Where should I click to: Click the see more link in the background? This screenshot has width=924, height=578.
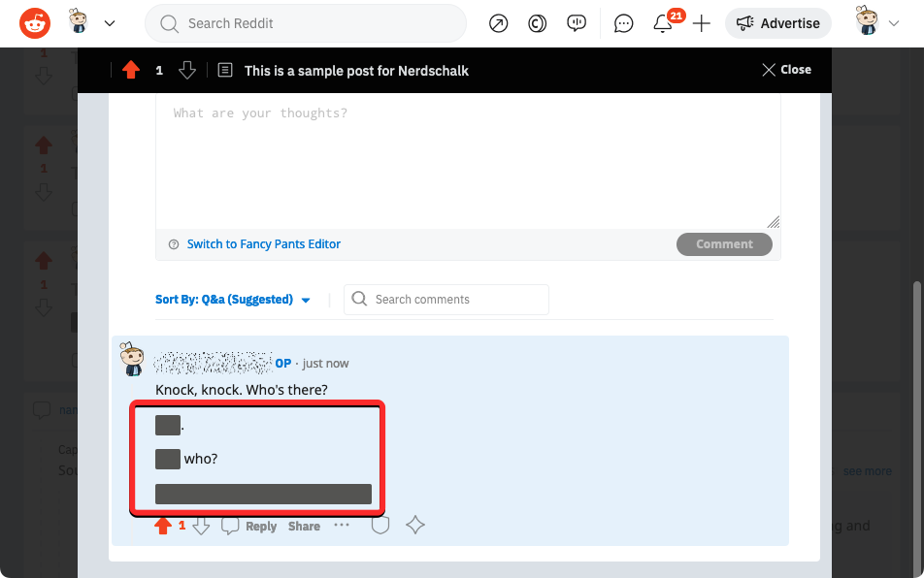point(867,471)
